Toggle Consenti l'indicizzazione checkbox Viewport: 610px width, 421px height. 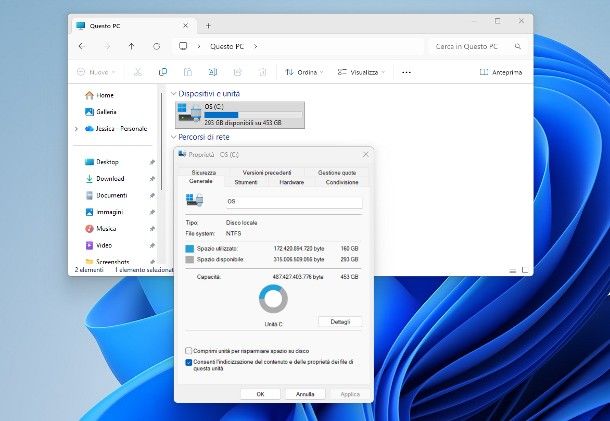point(189,362)
